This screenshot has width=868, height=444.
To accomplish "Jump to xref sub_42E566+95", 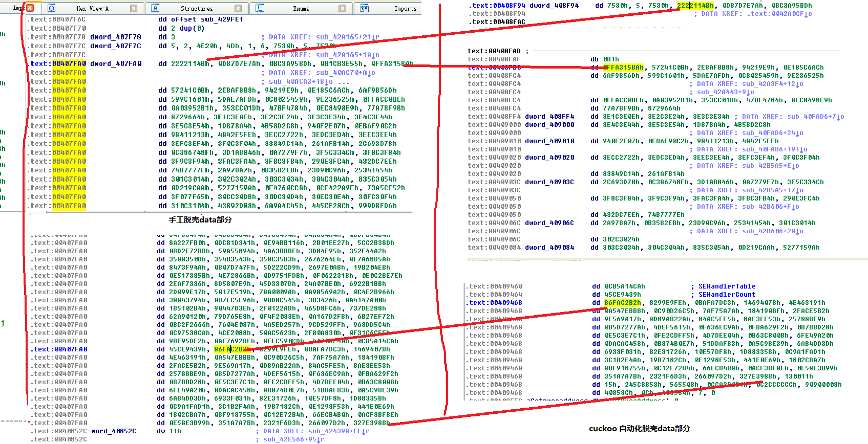I will (x=294, y=439).
